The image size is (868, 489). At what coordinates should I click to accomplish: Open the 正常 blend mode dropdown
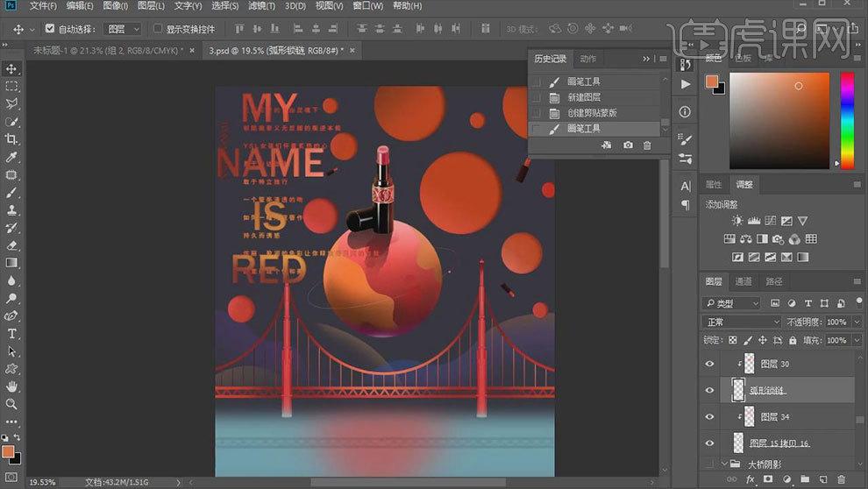click(x=743, y=322)
